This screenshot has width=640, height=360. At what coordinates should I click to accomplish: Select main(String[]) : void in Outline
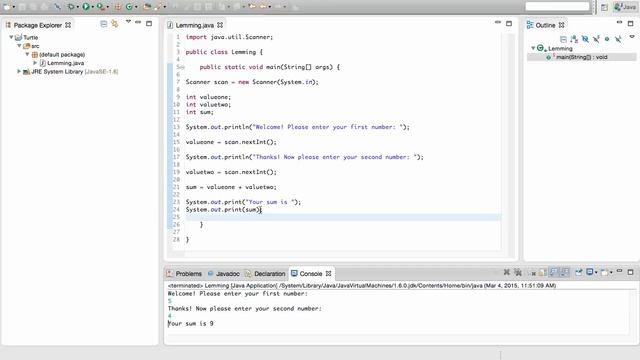point(582,57)
